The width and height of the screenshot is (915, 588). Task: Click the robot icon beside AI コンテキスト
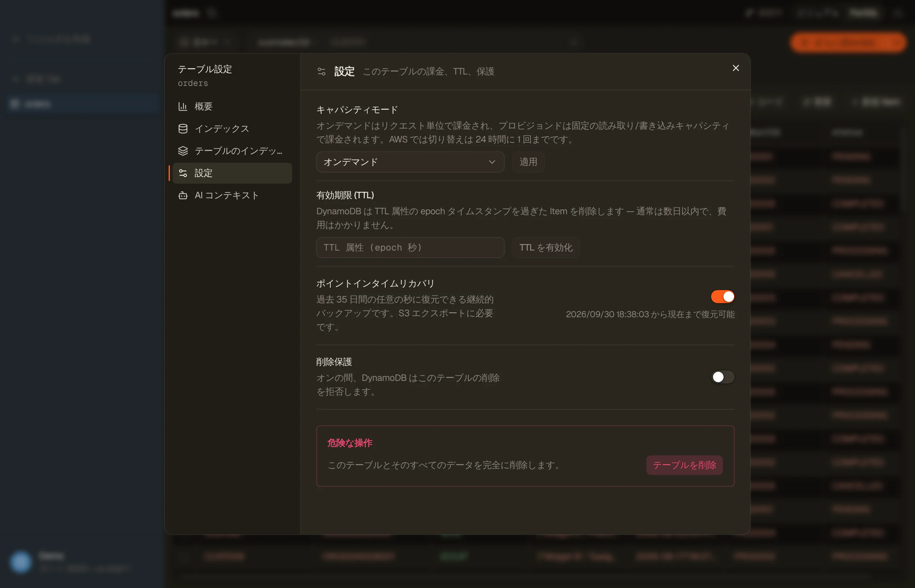(x=183, y=195)
